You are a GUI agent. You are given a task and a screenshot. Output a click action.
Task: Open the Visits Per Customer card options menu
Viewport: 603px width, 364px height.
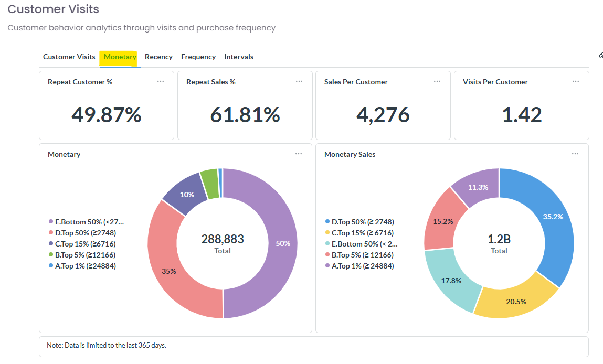(x=575, y=81)
